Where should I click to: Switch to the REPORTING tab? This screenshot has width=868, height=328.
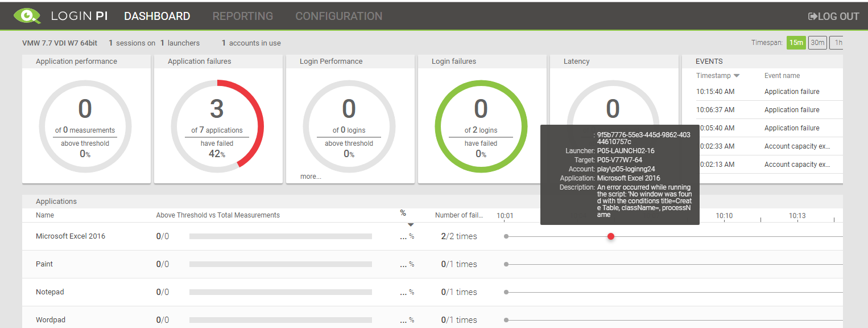click(243, 17)
